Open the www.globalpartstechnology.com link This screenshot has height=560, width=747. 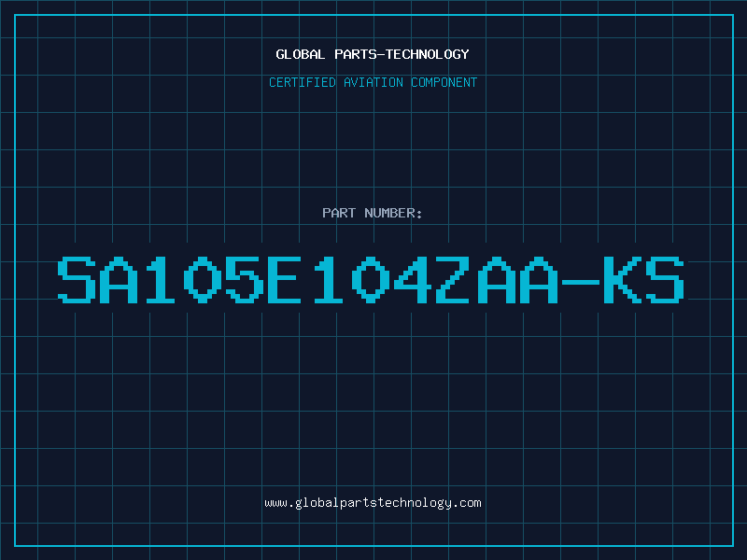click(373, 503)
